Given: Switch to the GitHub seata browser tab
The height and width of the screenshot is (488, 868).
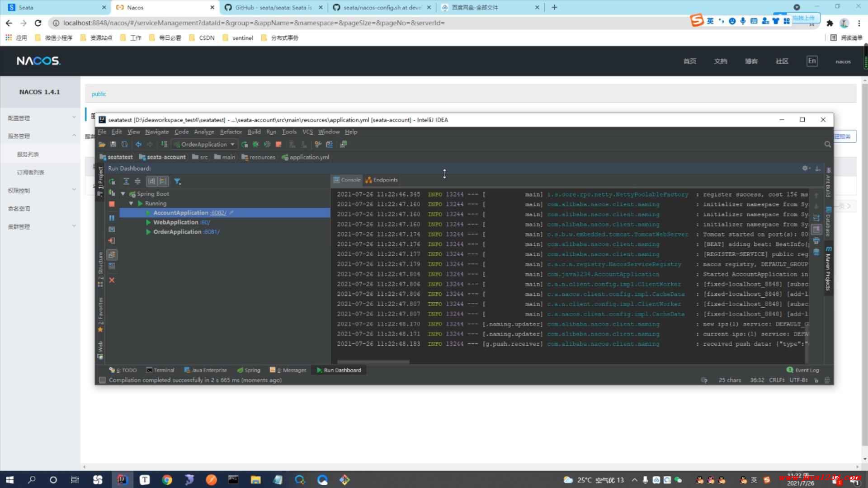Looking at the screenshot, I should point(274,8).
